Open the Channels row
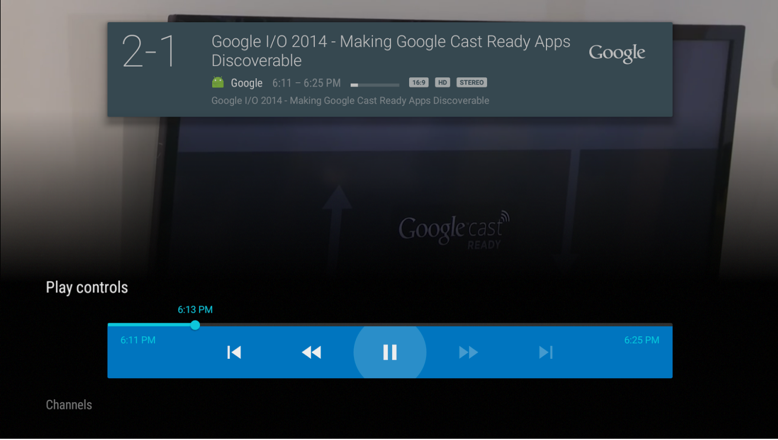Viewport: 778px width, 440px height. (x=69, y=405)
